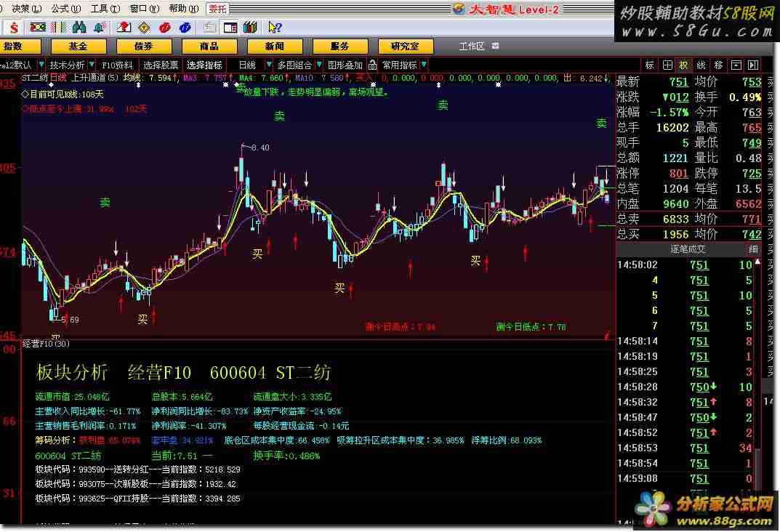
Task: Click the bookshelf icon in toolbar
Action: pyautogui.click(x=250, y=28)
